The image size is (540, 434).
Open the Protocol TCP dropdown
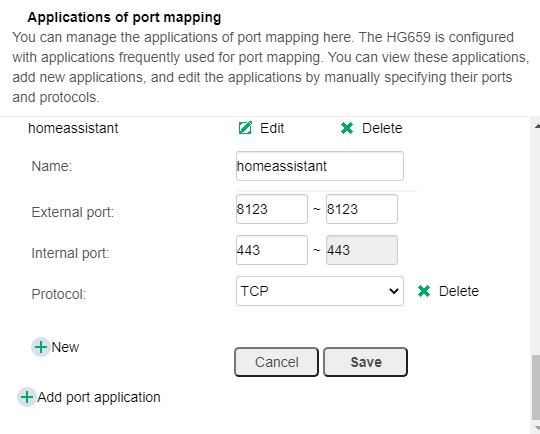pyautogui.click(x=320, y=291)
